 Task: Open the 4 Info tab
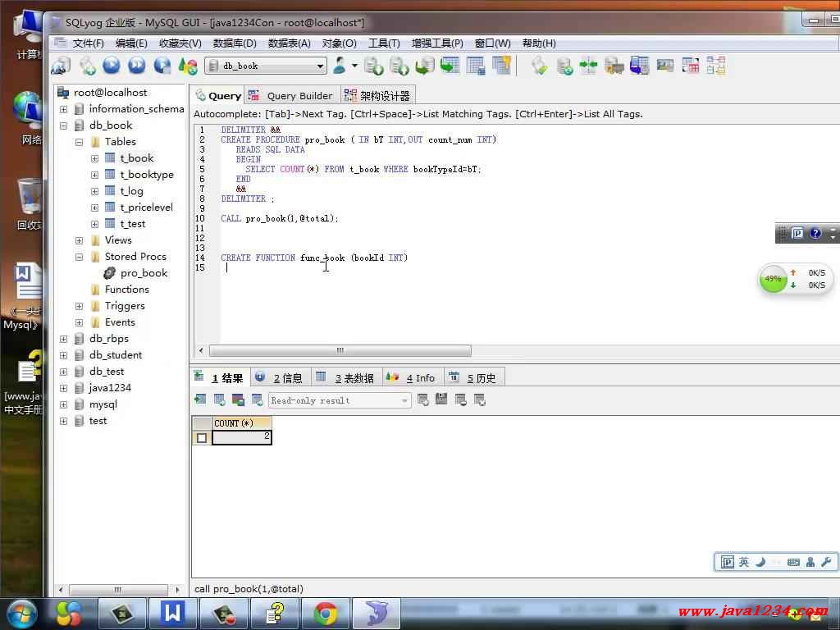tap(412, 378)
